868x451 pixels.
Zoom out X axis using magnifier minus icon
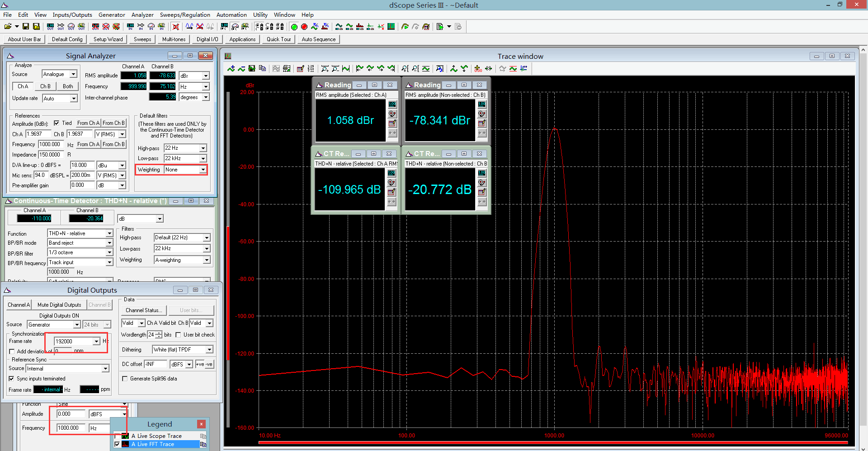coord(335,69)
